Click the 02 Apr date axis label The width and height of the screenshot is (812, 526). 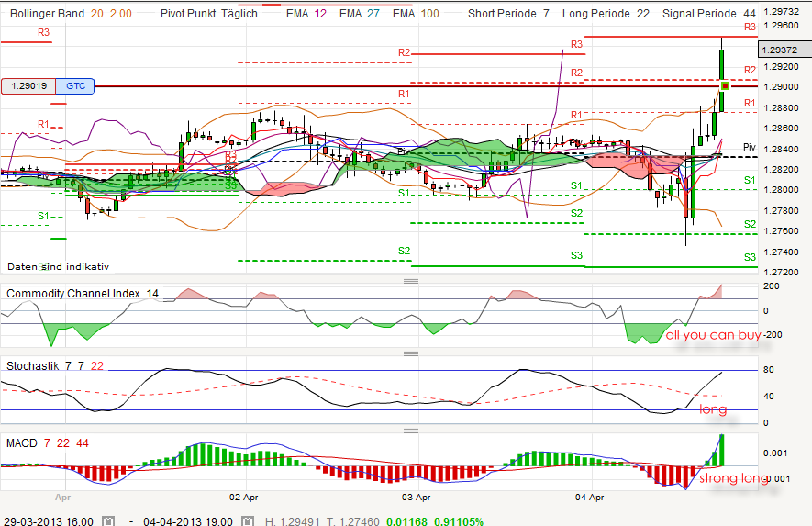(243, 497)
